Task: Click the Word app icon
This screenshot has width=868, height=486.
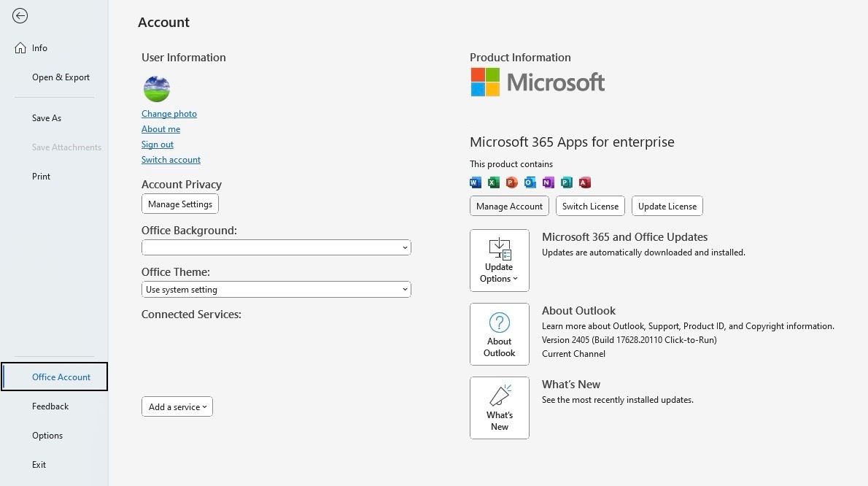Action: [476, 182]
